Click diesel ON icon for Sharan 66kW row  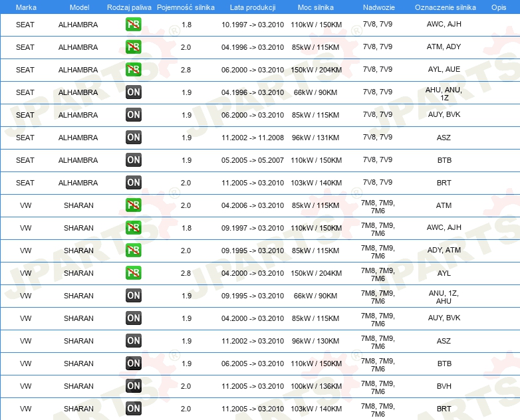point(133,295)
